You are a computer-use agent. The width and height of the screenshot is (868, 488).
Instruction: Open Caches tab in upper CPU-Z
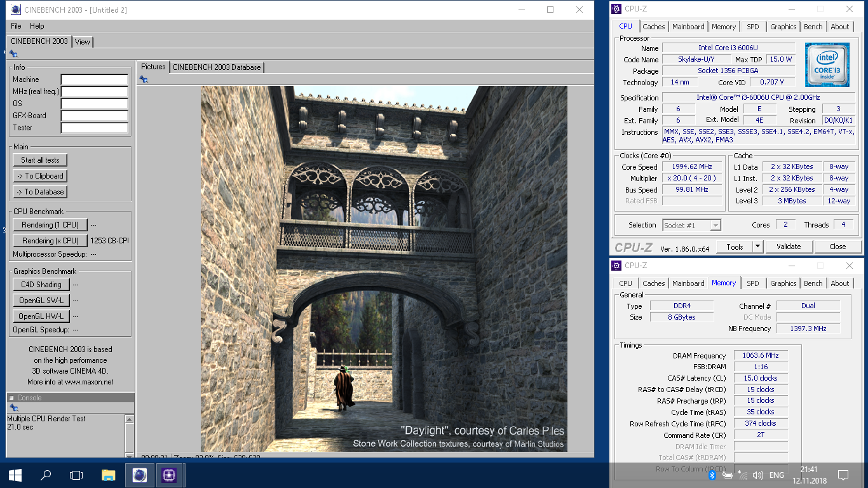click(x=653, y=27)
